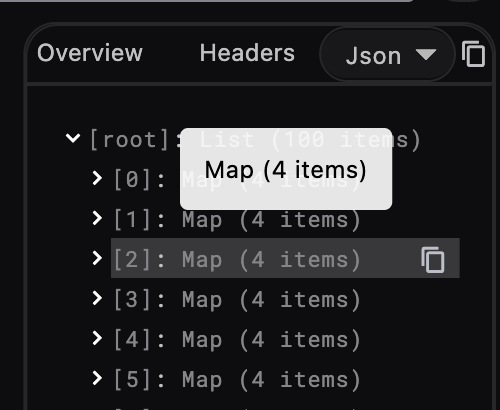This screenshot has width=500, height=410.
Task: Expand the [3] map entry
Action: [97, 298]
